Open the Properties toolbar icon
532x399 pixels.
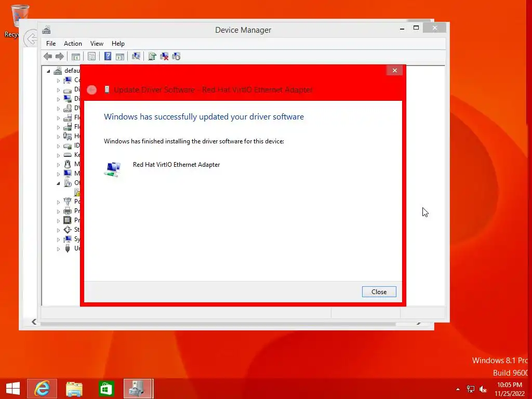pyautogui.click(x=91, y=56)
